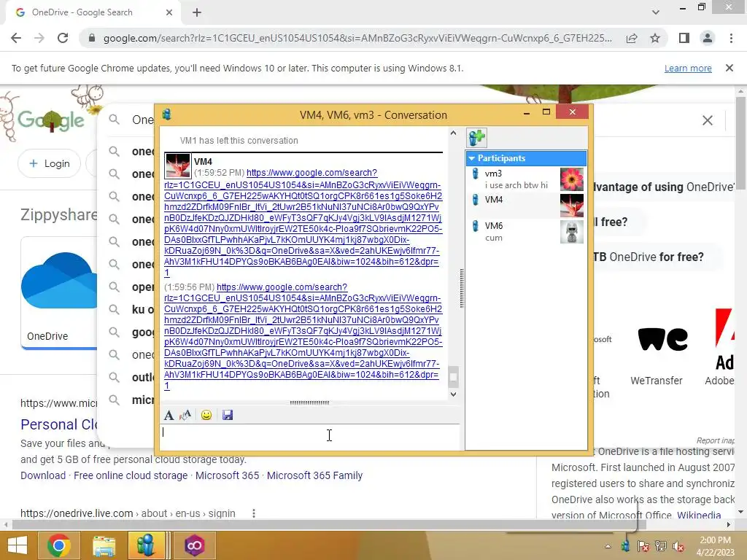Dismiss the Windows 8.1 update notice

(729, 68)
